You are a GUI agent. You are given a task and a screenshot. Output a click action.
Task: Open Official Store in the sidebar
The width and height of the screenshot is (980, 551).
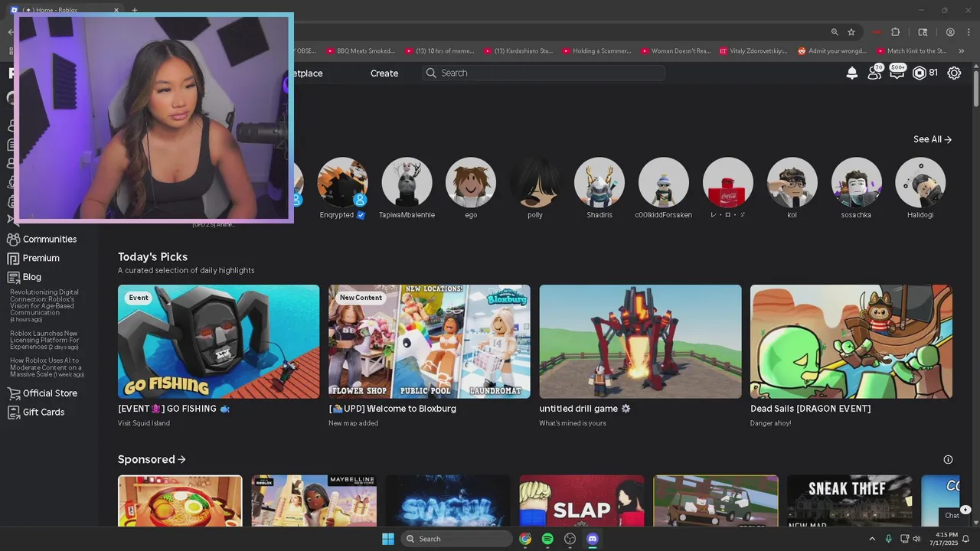tap(50, 393)
